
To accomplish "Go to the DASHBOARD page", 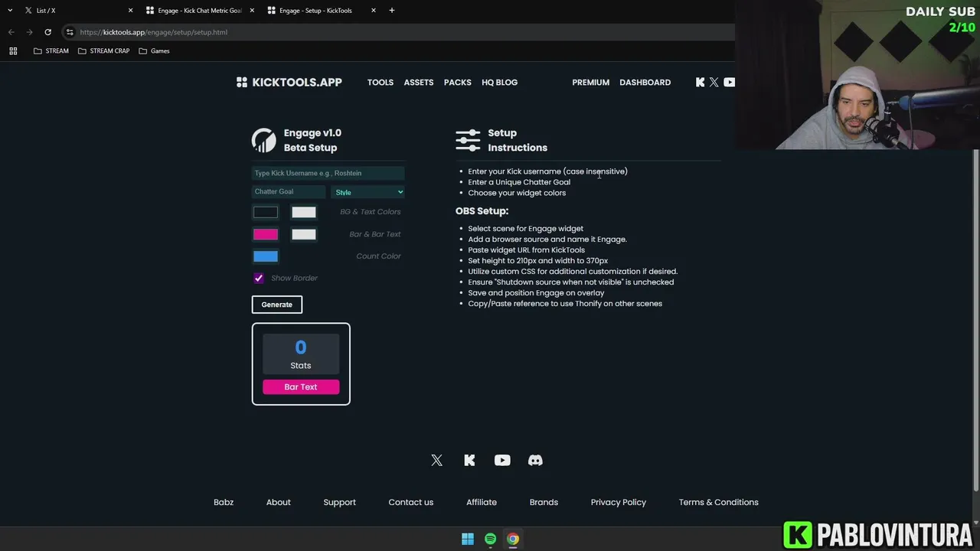I will 645,82.
